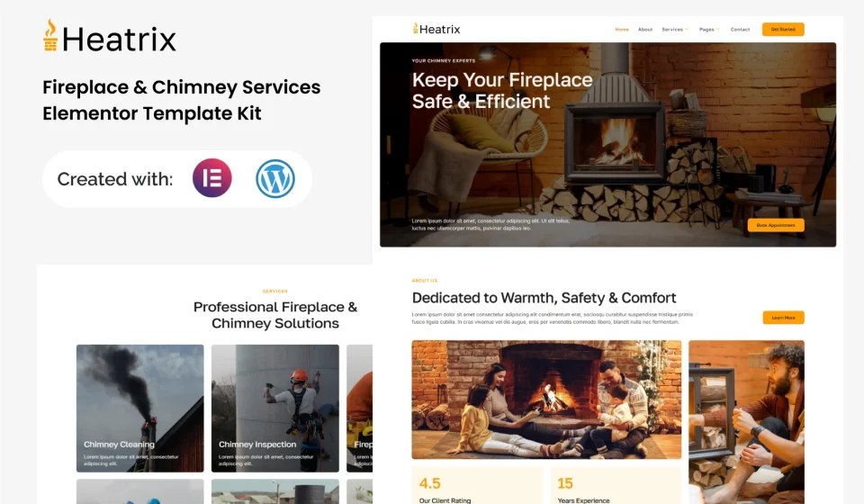Click the family by fireplace photo
The height and width of the screenshot is (504, 864).
pos(546,399)
